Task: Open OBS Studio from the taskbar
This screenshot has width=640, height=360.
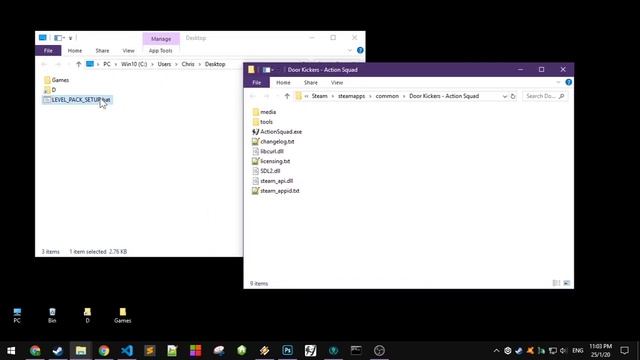Action: tap(379, 350)
